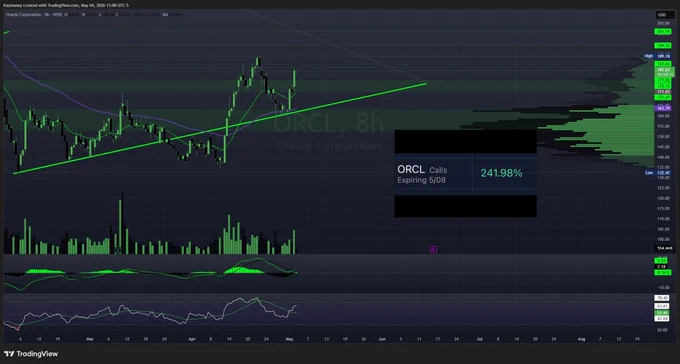Click the Low 132.42 price label
680x364 pixels.
(x=657, y=173)
